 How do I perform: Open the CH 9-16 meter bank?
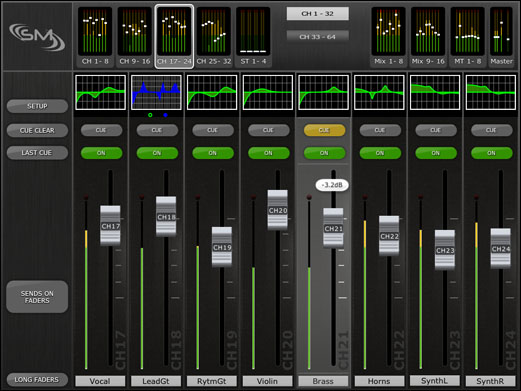135,36
